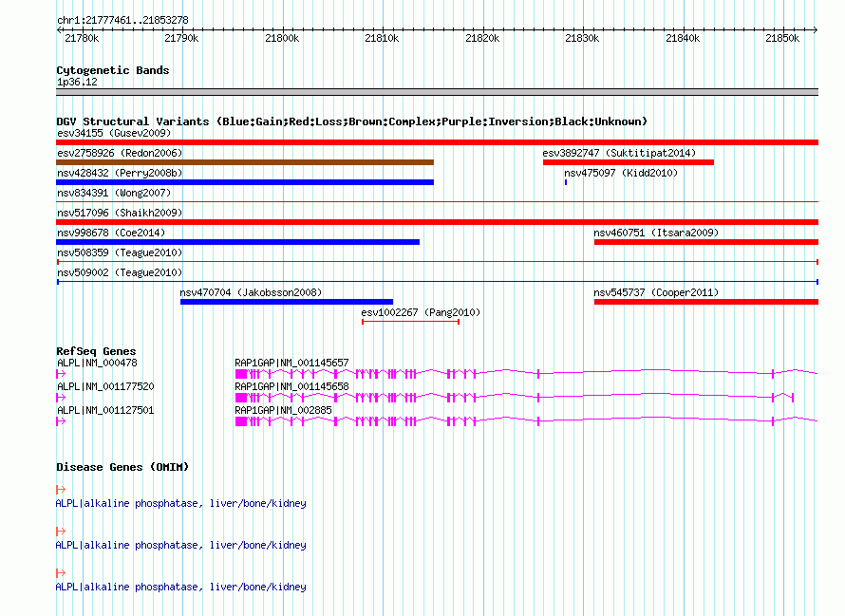
Task: Click the ALPL|NM_000478 gene arrow icon
Action: (x=61, y=373)
